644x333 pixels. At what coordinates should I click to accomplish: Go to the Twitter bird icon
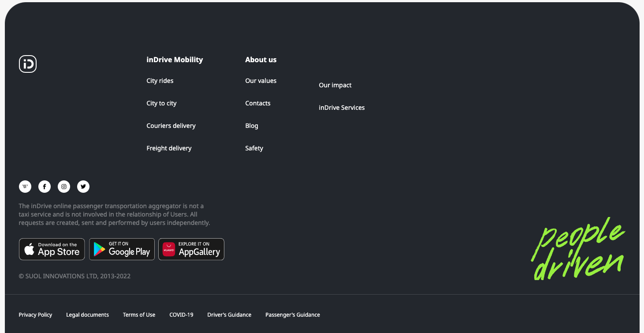[83, 187]
